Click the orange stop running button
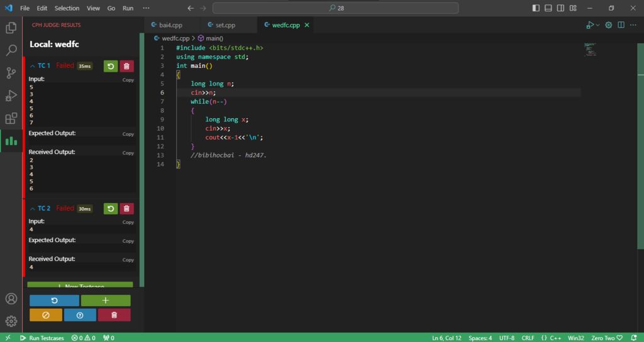 click(x=46, y=315)
